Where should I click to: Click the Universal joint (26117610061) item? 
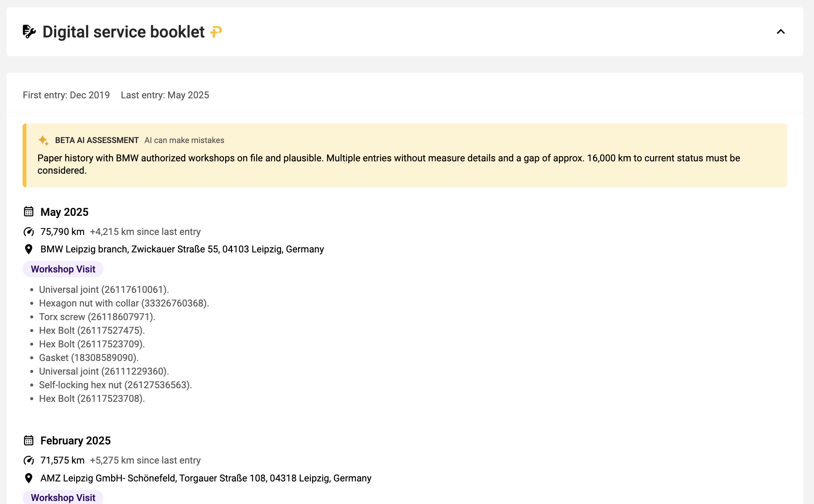point(104,289)
